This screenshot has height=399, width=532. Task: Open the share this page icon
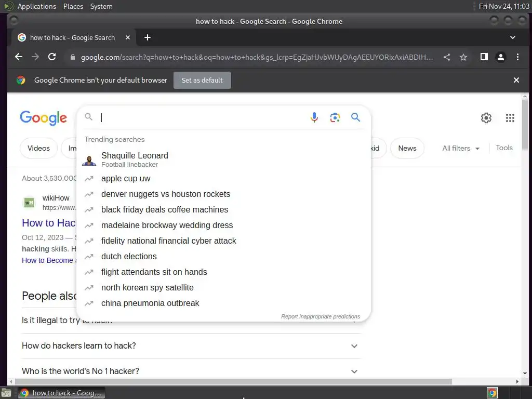[x=447, y=57]
